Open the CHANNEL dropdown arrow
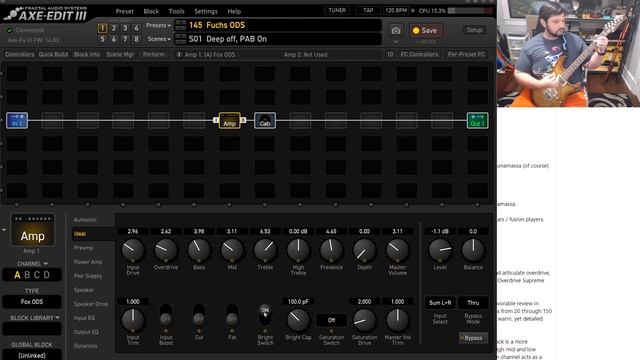Screen dimensions: 640x360 click(46, 264)
